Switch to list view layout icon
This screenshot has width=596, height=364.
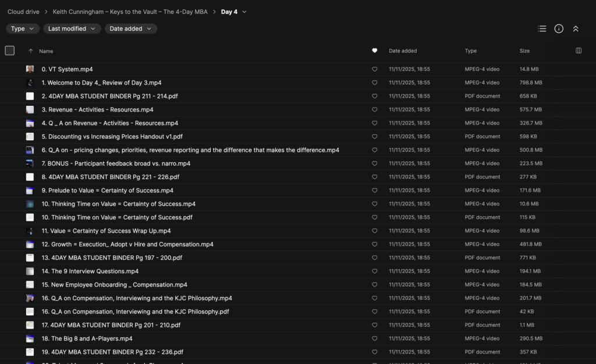tap(542, 28)
